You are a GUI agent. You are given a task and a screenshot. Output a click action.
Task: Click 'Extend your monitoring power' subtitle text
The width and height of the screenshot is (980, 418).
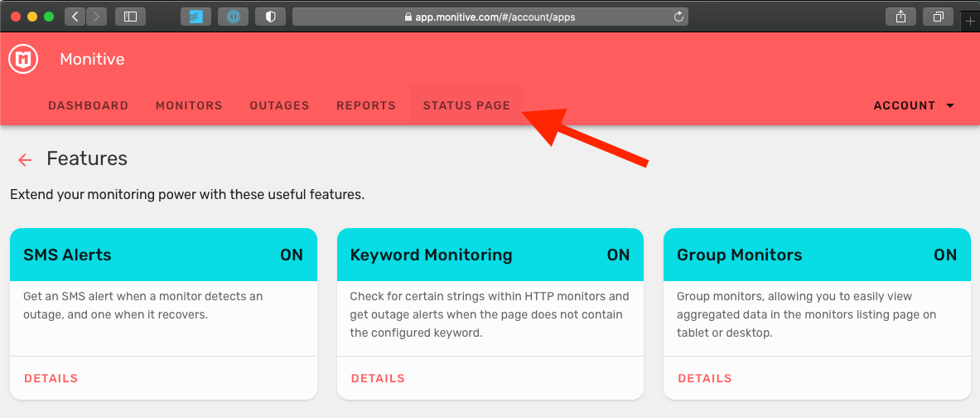(x=187, y=195)
